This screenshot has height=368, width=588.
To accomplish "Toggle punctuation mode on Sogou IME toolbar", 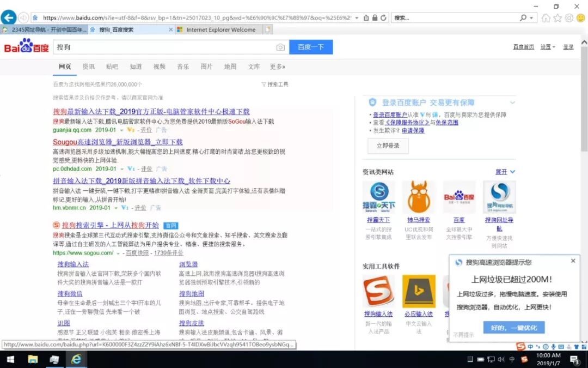I will point(538,347).
